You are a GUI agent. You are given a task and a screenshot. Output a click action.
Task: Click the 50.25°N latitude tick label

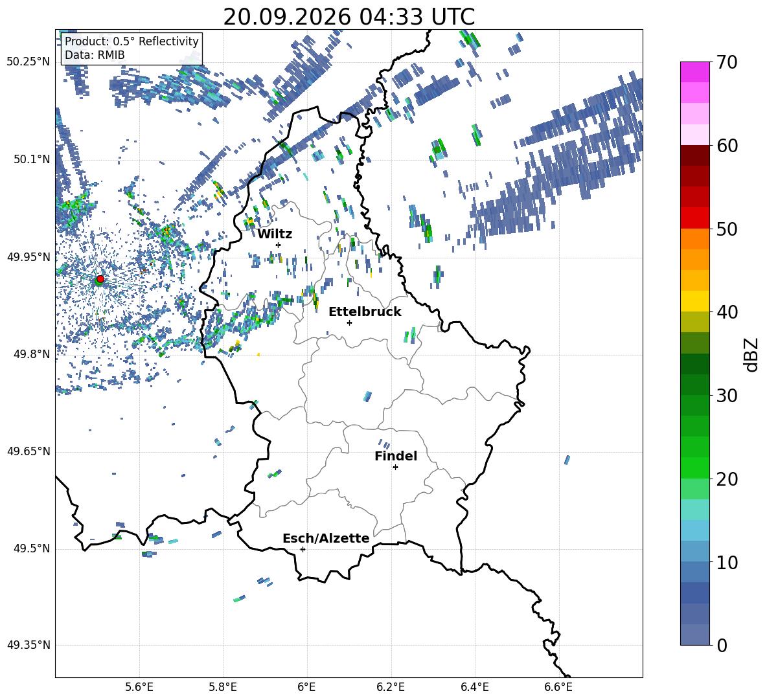[x=29, y=62]
